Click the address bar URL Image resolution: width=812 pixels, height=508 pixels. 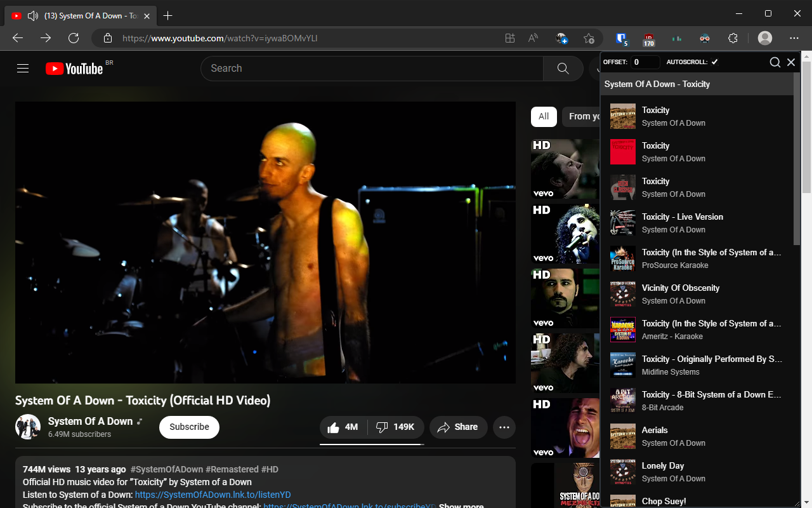pos(219,38)
